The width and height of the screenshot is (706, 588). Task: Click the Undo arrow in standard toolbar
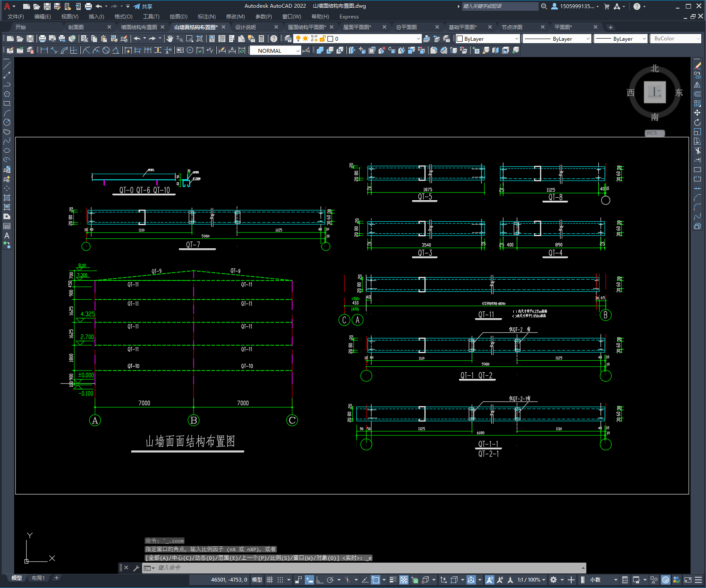pyautogui.click(x=137, y=39)
